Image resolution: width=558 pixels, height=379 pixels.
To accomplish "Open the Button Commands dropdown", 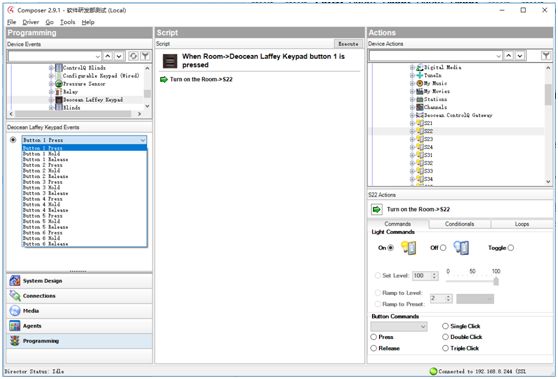I will point(399,326).
